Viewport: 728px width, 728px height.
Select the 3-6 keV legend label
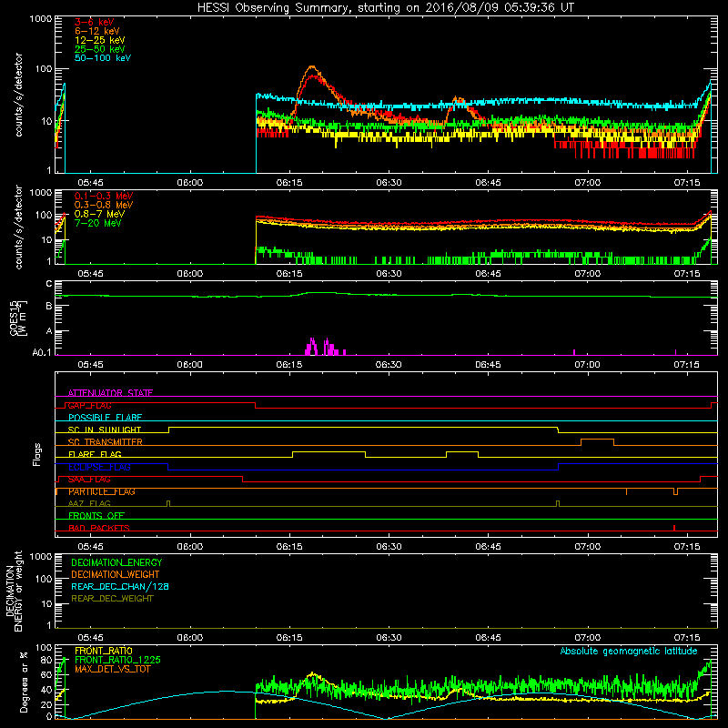[x=95, y=22]
